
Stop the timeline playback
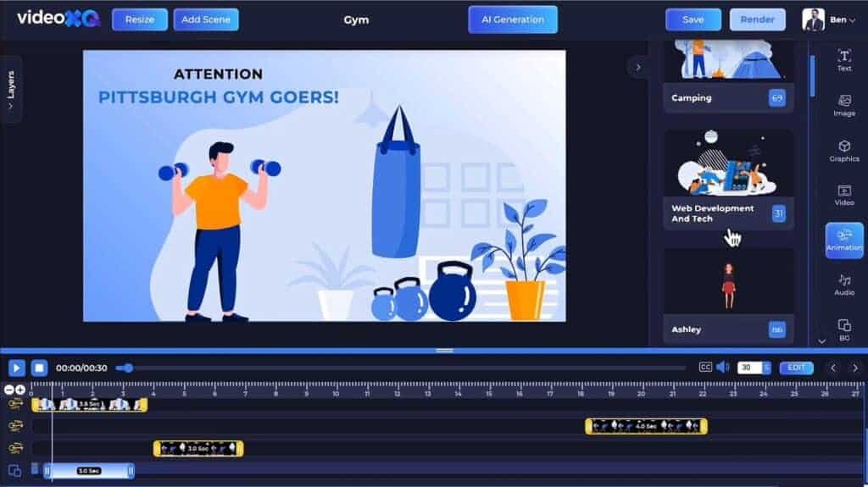tap(39, 368)
